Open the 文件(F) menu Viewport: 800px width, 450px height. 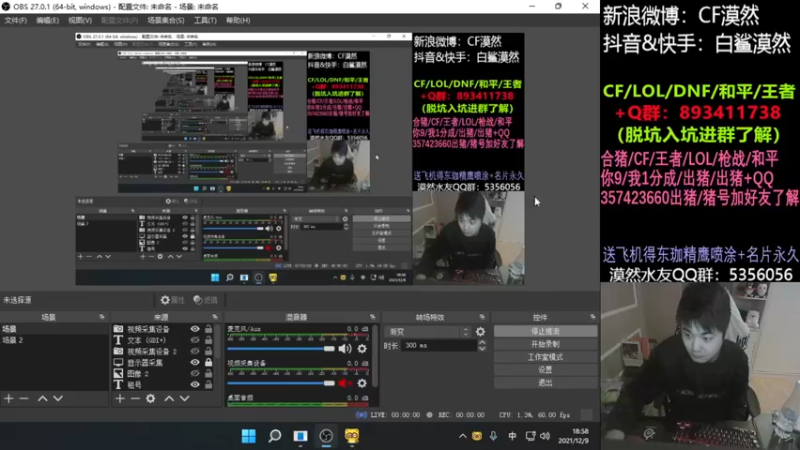[x=15, y=20]
